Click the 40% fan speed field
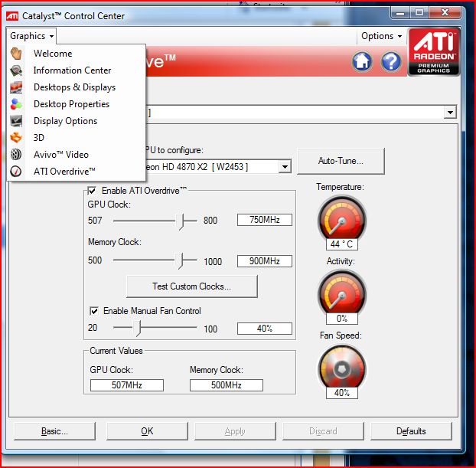476x468 pixels. (265, 329)
